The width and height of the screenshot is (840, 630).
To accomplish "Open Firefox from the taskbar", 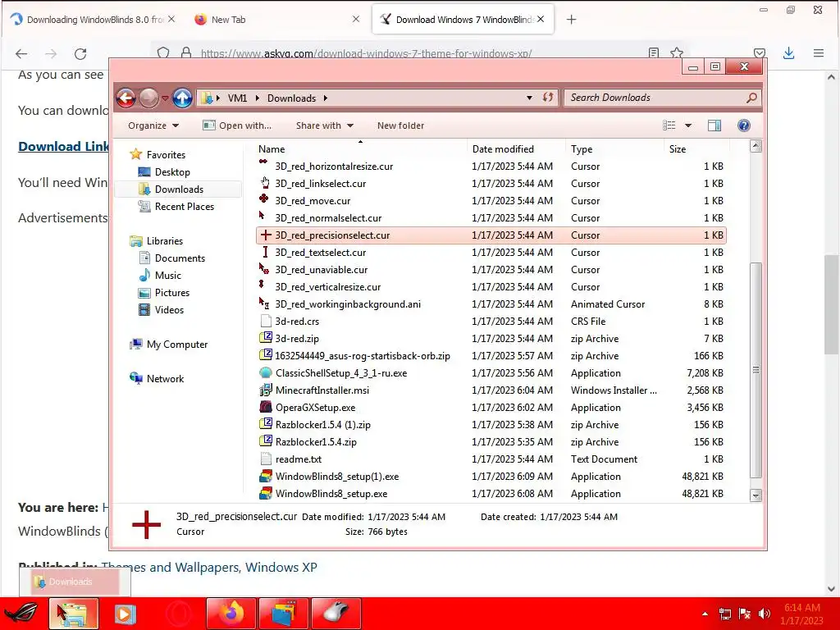I will [x=231, y=614].
